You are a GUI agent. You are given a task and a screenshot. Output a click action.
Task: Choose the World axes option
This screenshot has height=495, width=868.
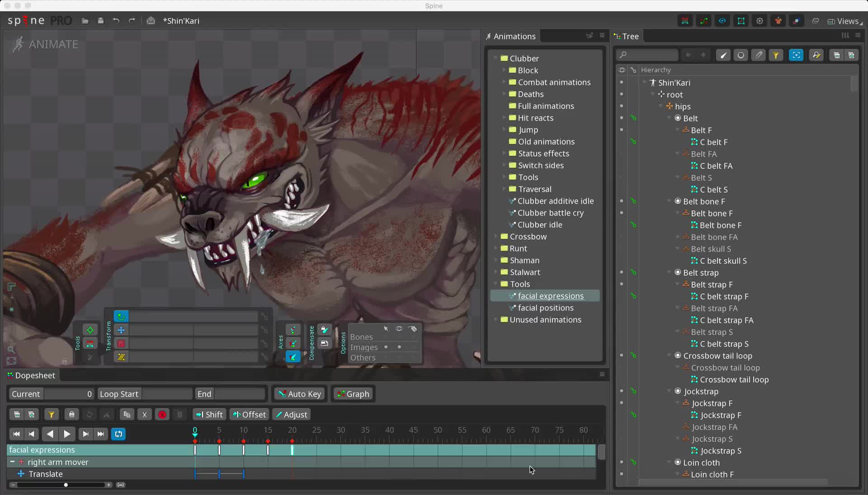point(293,357)
